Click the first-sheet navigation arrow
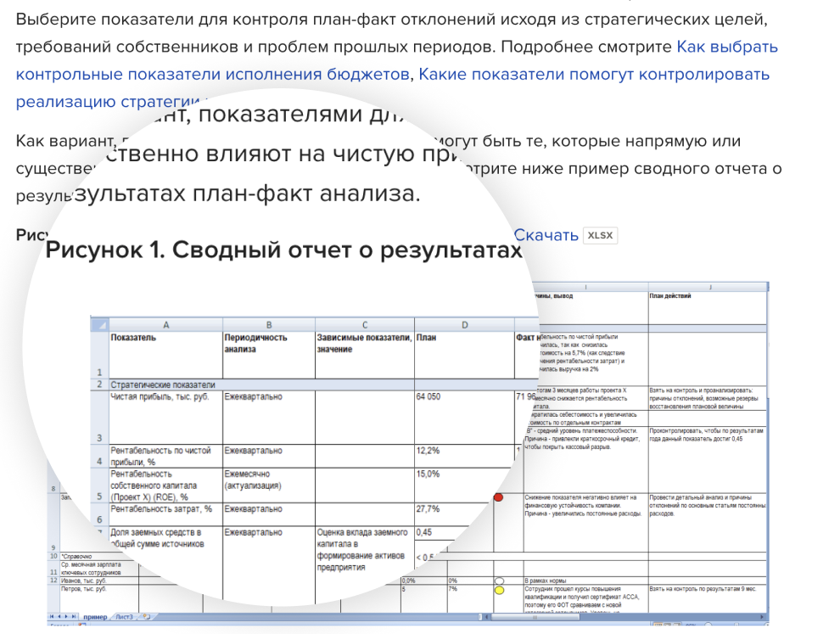Image resolution: width=840 pixels, height=634 pixels. (52, 617)
